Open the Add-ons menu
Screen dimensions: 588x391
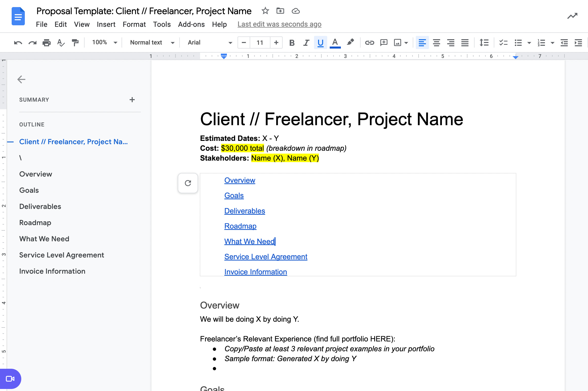point(191,24)
